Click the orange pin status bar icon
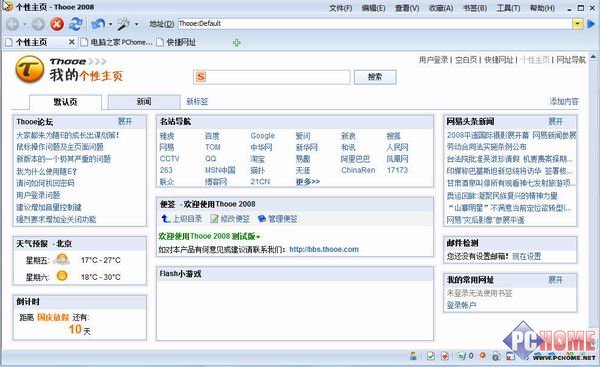 click(483, 356)
